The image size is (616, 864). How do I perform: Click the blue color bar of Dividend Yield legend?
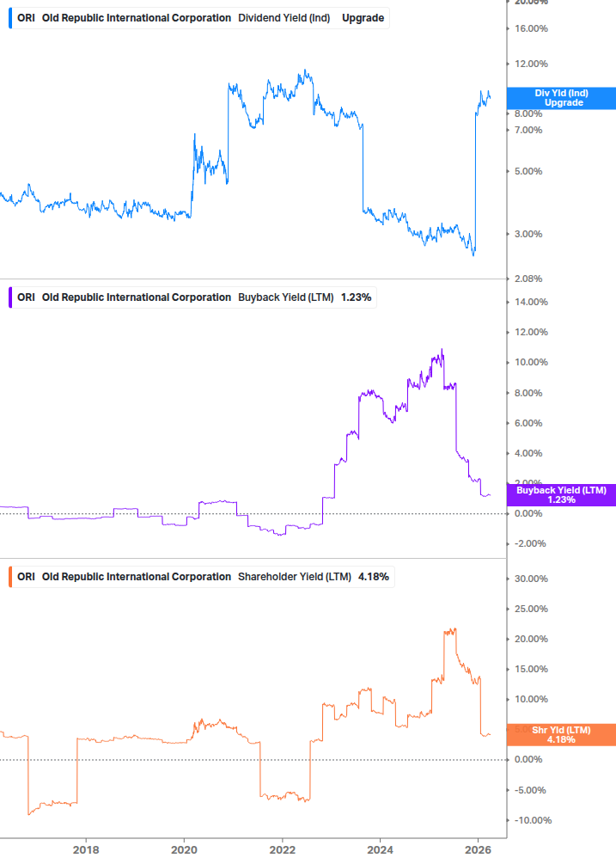(10, 18)
